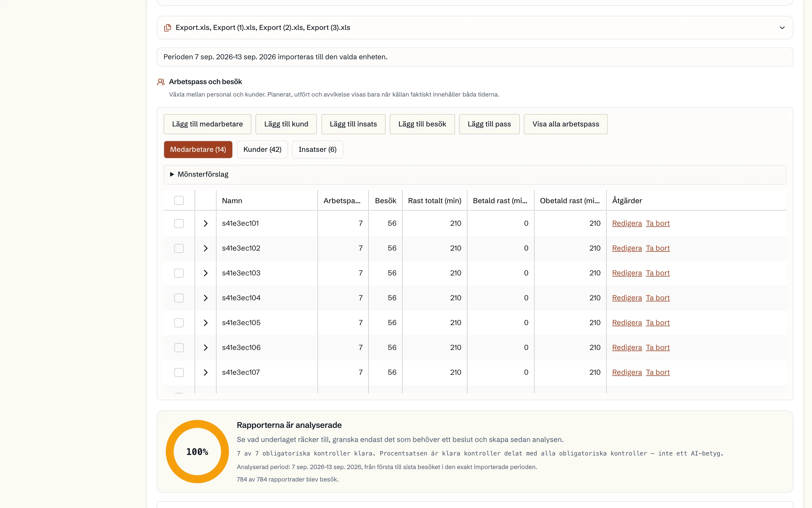Switch to the Insatser (6) tab
The height and width of the screenshot is (508, 812).
pos(317,150)
